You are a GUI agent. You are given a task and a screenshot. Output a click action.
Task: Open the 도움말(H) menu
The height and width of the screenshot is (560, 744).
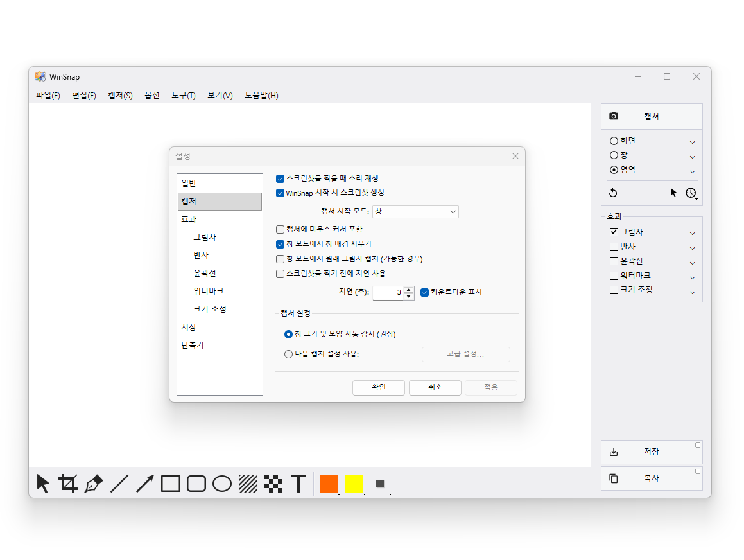coord(261,96)
